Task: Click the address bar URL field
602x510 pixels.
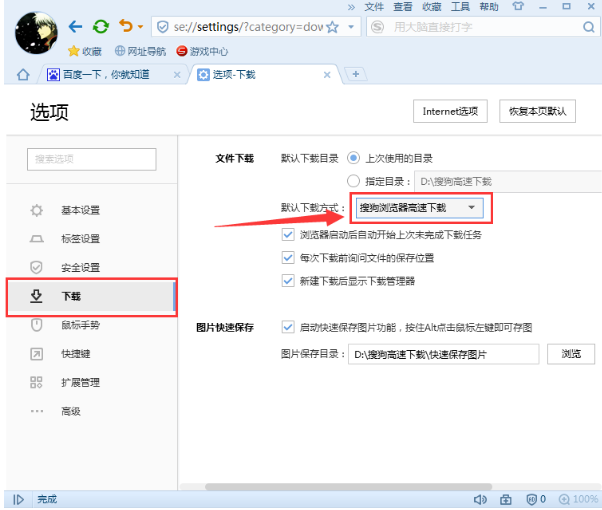Action: 247,27
